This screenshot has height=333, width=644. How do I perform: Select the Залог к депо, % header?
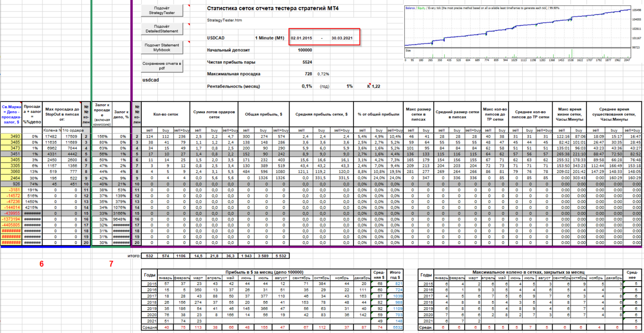122,114
